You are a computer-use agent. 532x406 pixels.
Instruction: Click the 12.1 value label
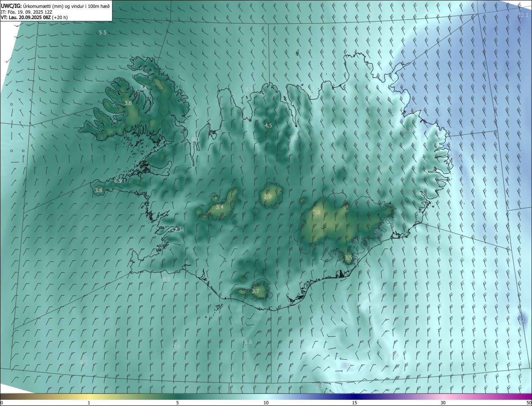[x=523, y=15]
